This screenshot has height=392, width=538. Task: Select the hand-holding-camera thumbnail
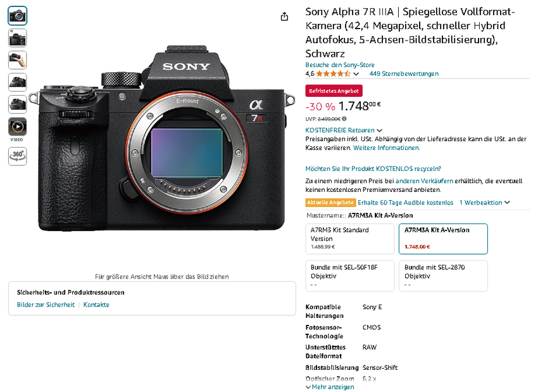17,60
